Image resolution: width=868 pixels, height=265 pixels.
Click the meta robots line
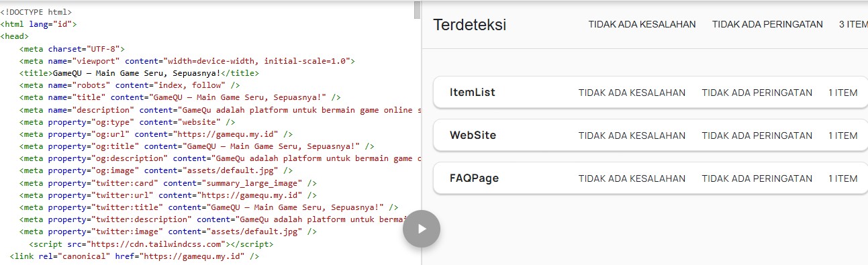[x=130, y=85]
